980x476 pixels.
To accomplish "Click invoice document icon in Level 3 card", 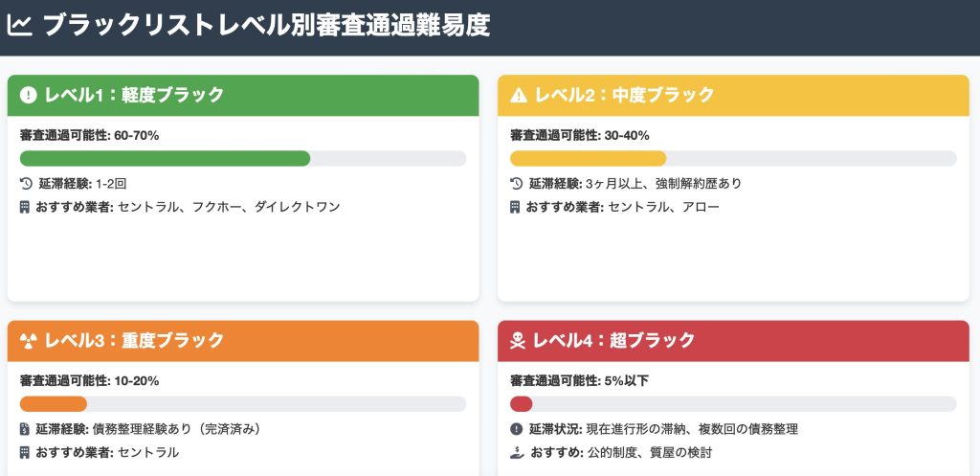I will tap(24, 429).
